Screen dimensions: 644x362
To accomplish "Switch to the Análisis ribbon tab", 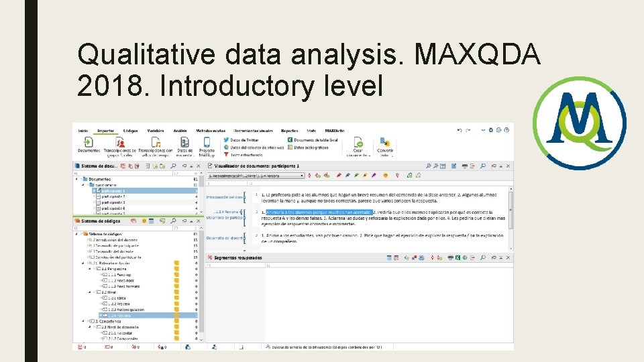I will [x=180, y=131].
